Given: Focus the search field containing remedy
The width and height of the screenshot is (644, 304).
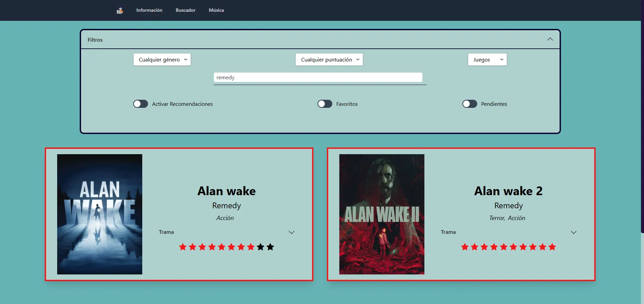Looking at the screenshot, I should 318,77.
